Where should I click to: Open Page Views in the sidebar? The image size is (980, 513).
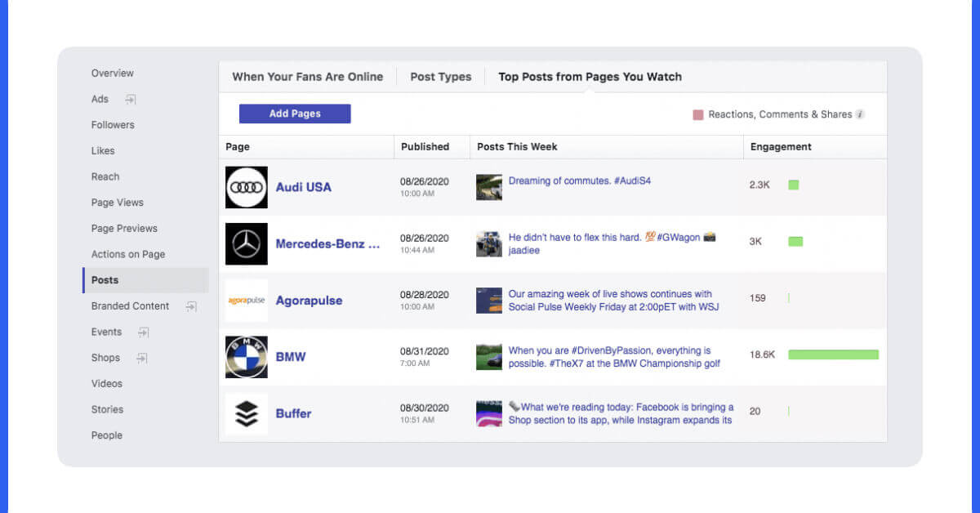pyautogui.click(x=118, y=203)
